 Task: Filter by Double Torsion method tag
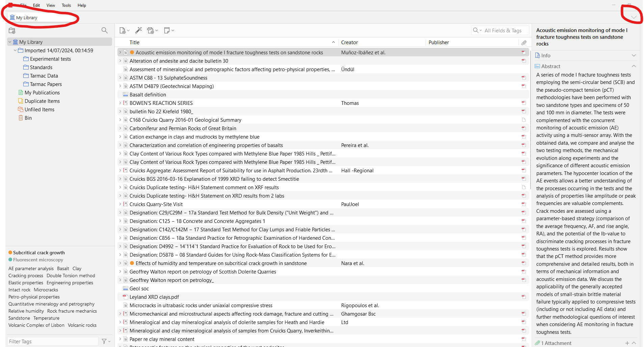coord(71,276)
